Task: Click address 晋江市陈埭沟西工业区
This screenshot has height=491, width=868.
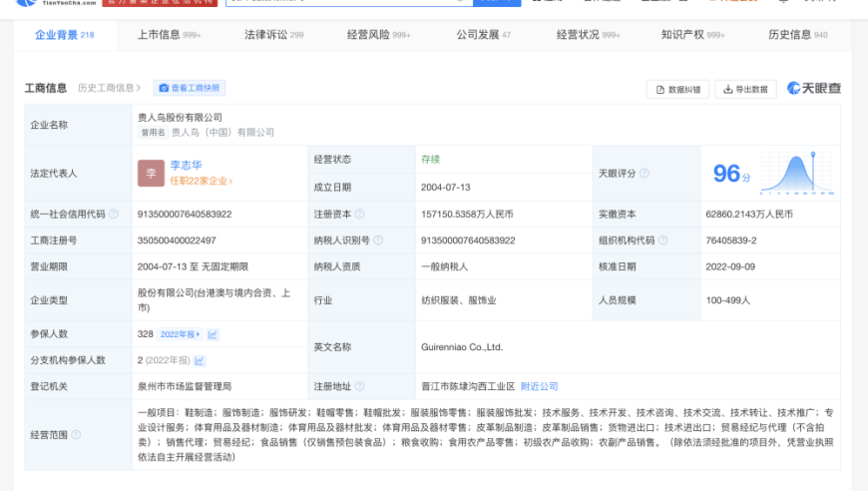Action: pyautogui.click(x=468, y=386)
